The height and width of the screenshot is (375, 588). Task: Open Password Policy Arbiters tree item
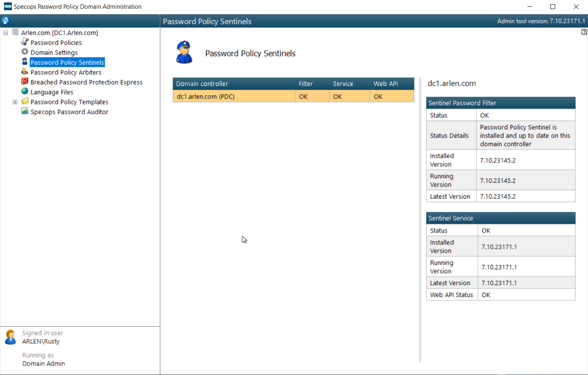coord(66,72)
